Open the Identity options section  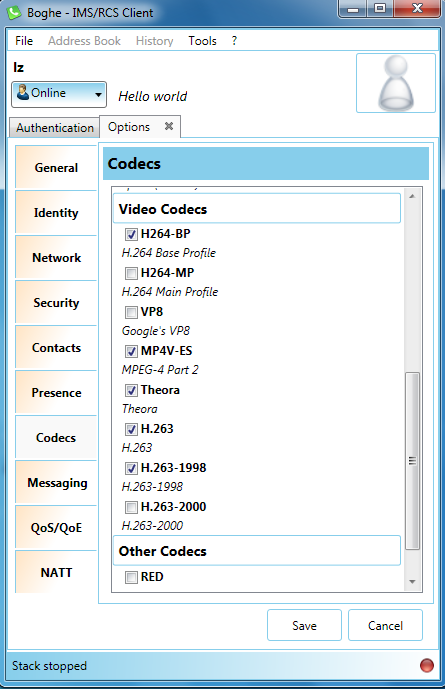click(56, 213)
